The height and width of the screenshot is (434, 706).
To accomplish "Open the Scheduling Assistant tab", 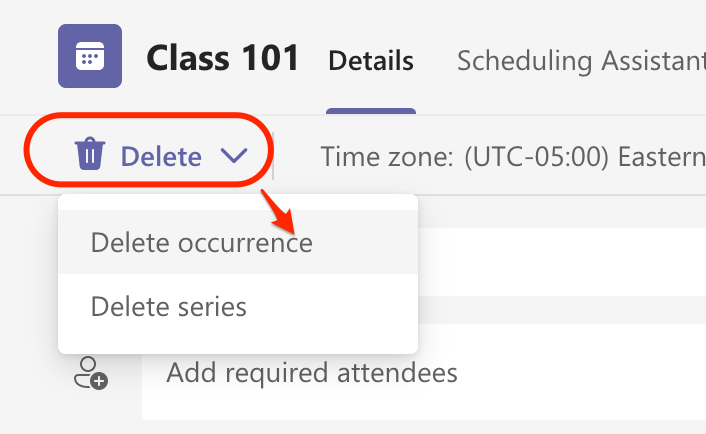I will coord(581,61).
